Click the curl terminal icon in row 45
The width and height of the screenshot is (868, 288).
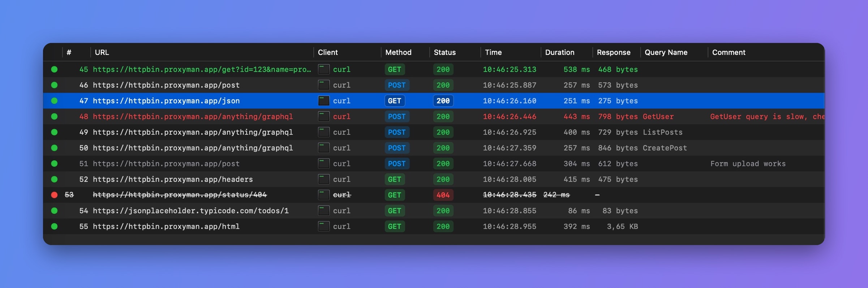coord(323,69)
